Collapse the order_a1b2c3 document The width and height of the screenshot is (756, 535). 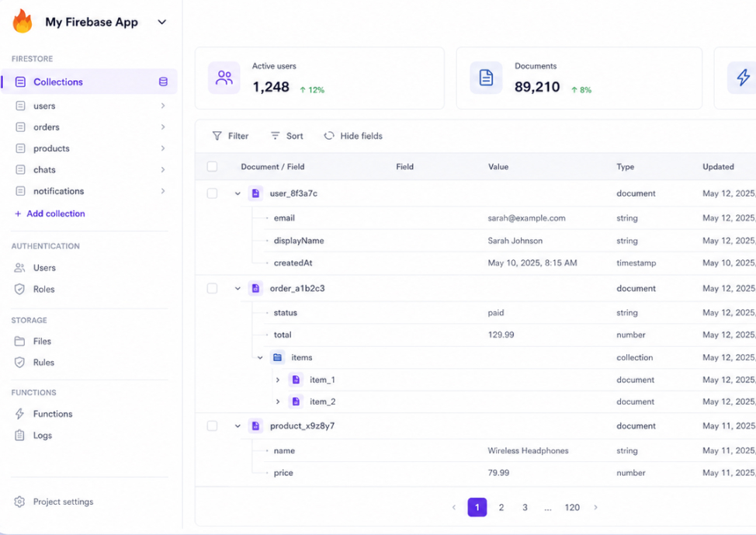[x=238, y=289]
